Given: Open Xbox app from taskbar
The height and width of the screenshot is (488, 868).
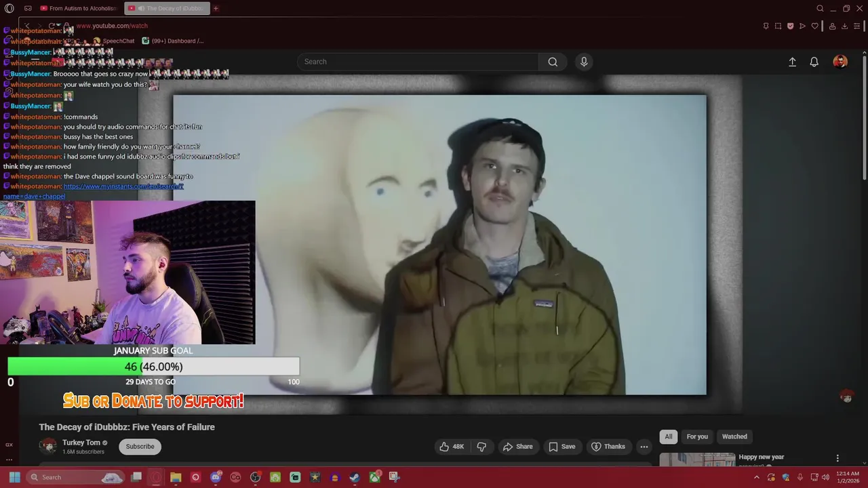Looking at the screenshot, I should click(x=374, y=477).
